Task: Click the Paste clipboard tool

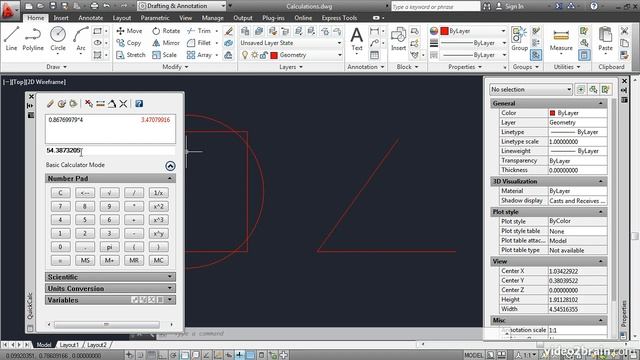Action: pos(605,39)
